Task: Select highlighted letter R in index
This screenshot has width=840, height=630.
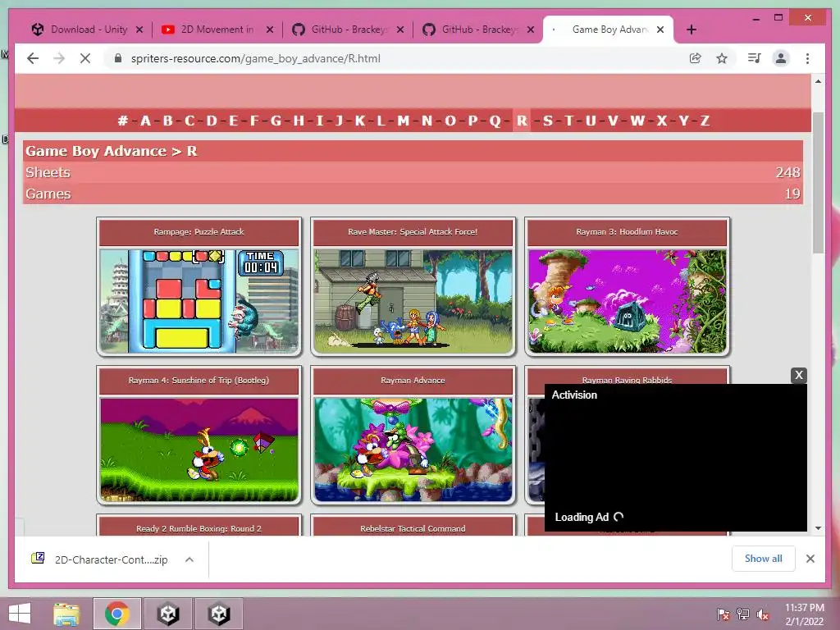Action: click(521, 121)
